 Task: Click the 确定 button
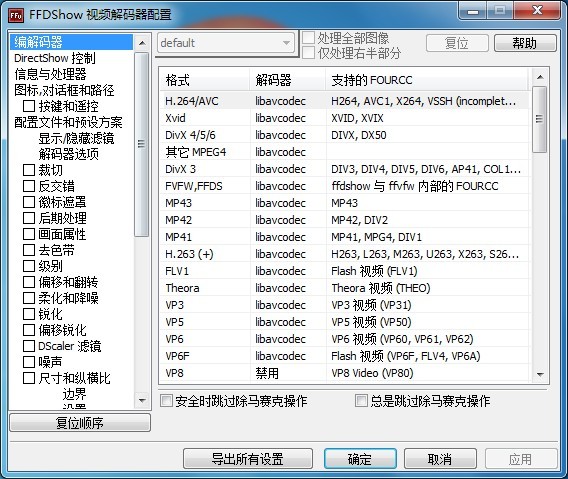(x=360, y=459)
